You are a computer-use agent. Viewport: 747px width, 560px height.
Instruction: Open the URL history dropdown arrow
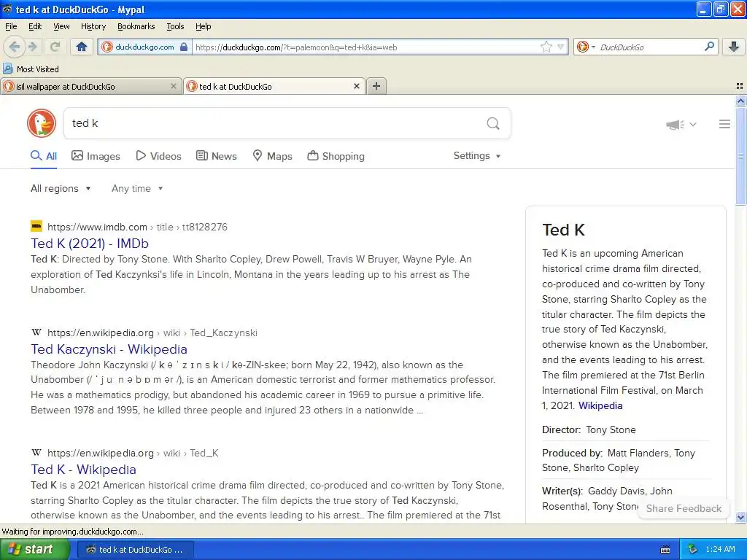coord(561,47)
